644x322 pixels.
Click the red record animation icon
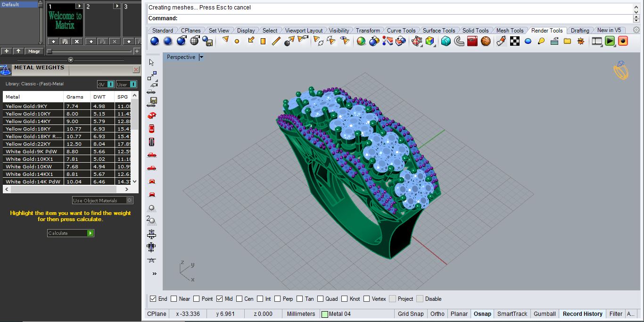tap(623, 41)
